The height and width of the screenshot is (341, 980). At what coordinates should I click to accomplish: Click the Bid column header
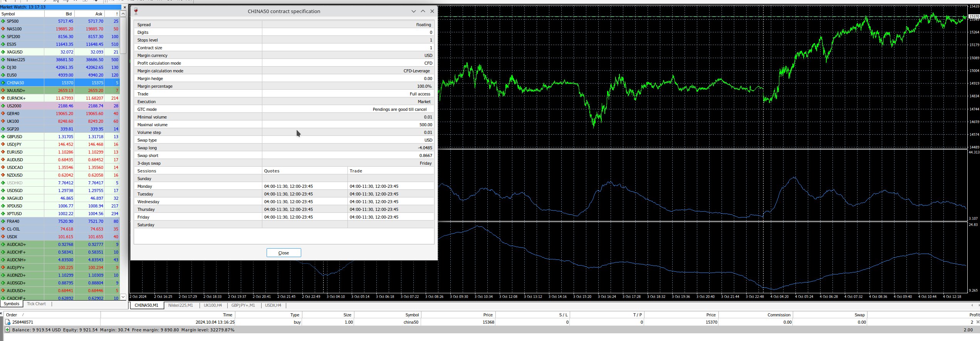pos(59,14)
